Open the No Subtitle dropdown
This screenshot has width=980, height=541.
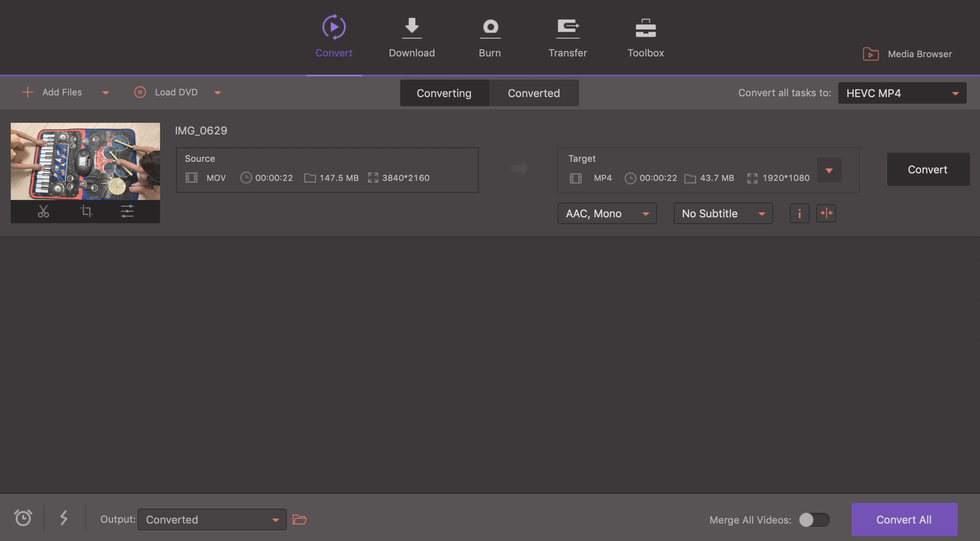click(723, 213)
